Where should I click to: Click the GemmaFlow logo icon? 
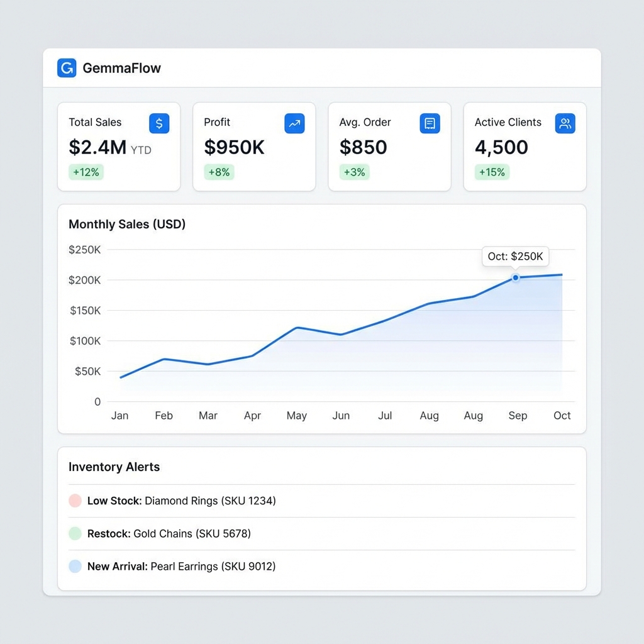tap(66, 68)
